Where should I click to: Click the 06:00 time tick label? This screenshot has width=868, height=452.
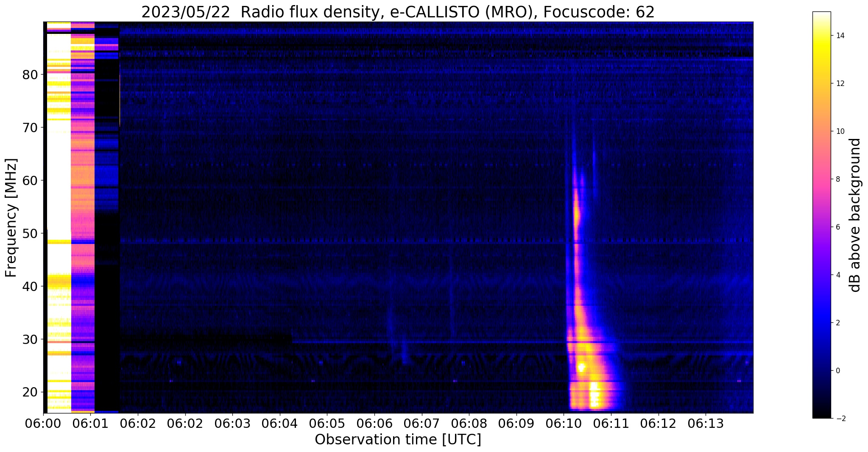click(44, 423)
